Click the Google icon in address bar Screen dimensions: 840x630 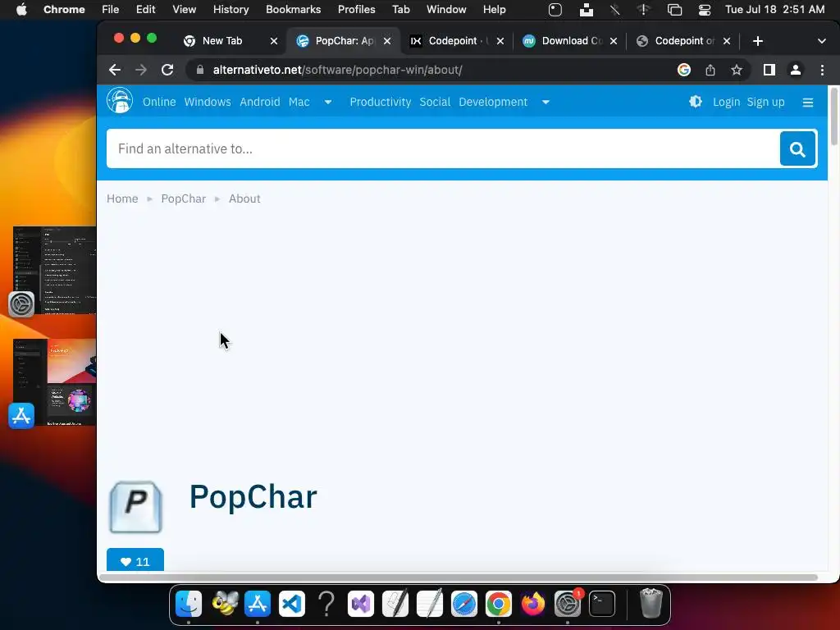[683, 71]
